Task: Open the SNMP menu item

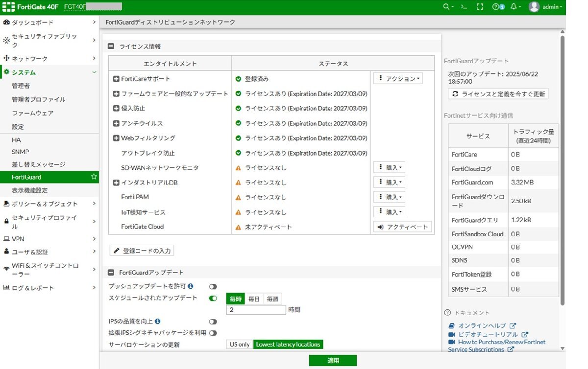Action: tap(20, 152)
